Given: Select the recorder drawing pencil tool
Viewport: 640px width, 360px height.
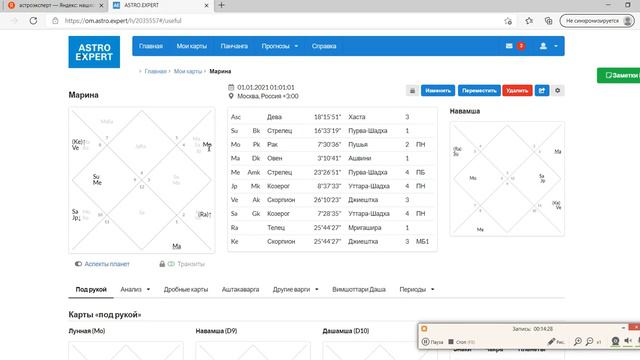Looking at the screenshot, I should pos(556,342).
